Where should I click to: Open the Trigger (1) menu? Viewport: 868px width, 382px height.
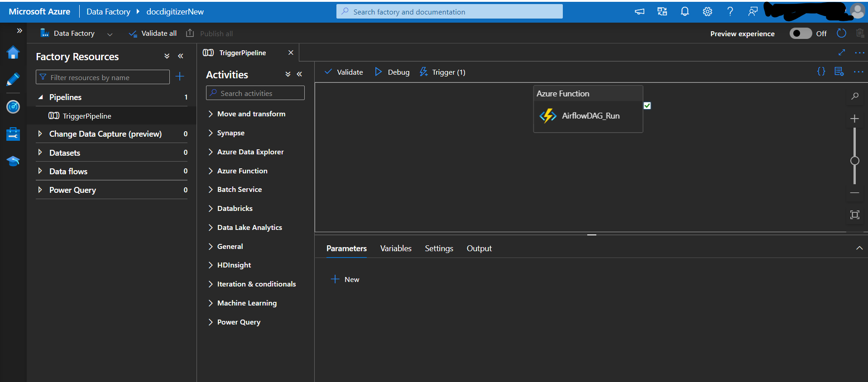tap(442, 72)
